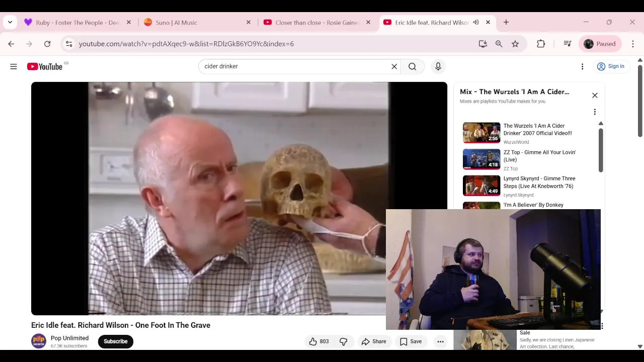Open more actions ellipsis beside Save
Viewport: 644px width, 362px height.
click(x=440, y=341)
